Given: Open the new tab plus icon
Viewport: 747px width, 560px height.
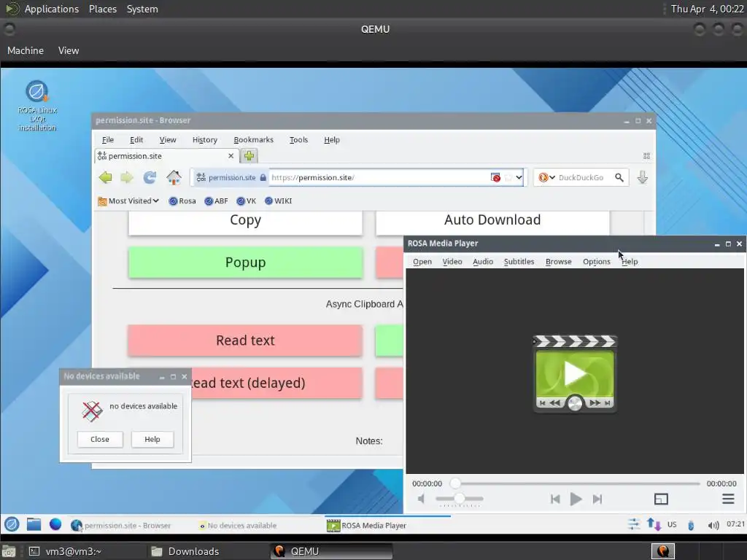Looking at the screenshot, I should [249, 156].
